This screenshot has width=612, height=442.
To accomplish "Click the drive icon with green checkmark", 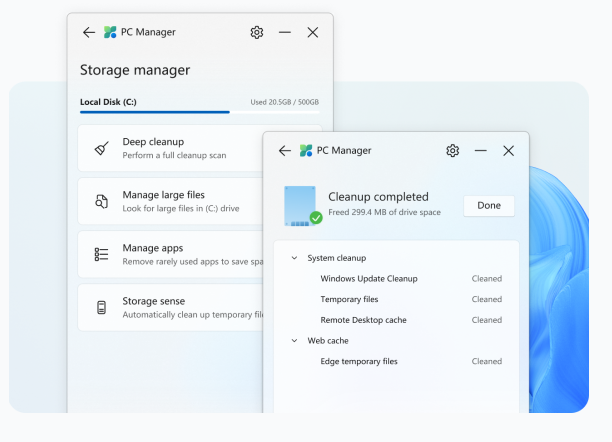I will tap(303, 206).
